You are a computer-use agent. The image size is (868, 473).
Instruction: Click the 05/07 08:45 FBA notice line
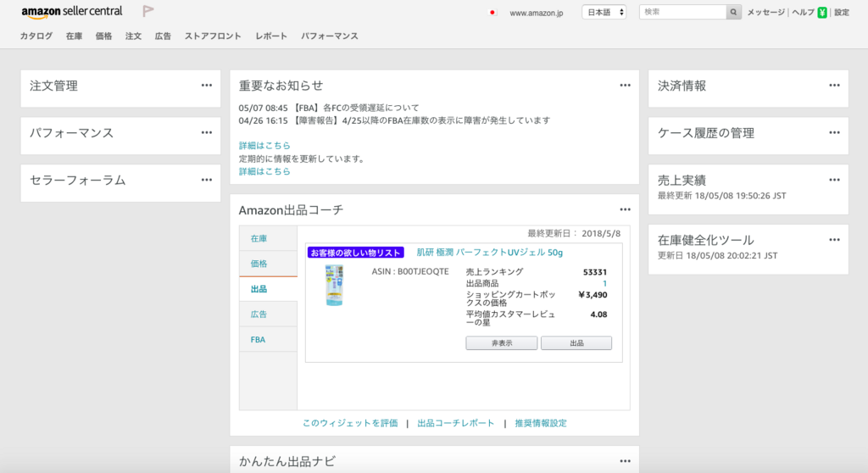tap(329, 108)
